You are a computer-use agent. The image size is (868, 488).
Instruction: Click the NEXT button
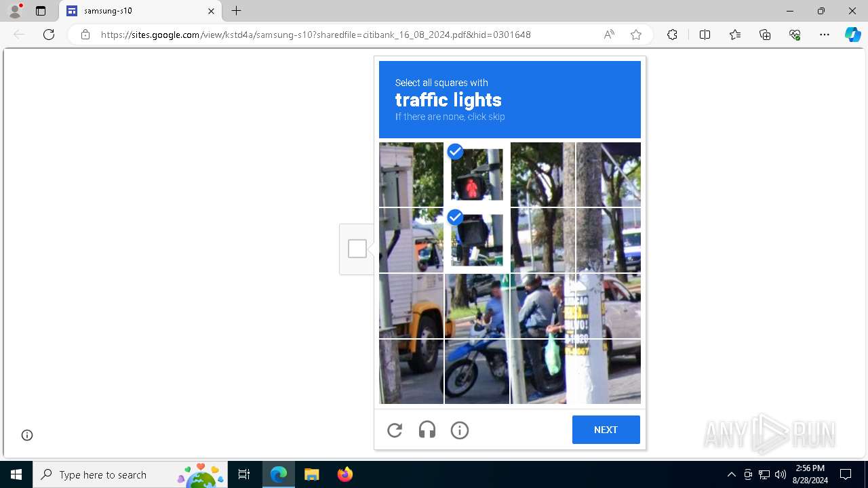(606, 430)
